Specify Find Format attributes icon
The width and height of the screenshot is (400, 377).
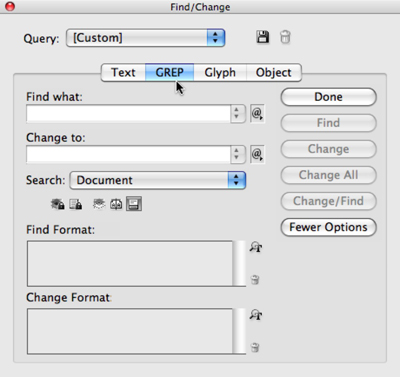coord(256,247)
